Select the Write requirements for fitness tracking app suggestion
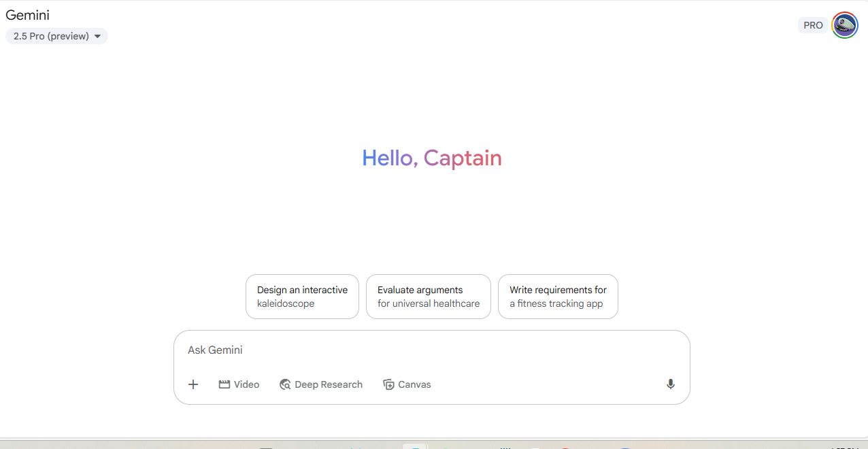 coord(558,297)
